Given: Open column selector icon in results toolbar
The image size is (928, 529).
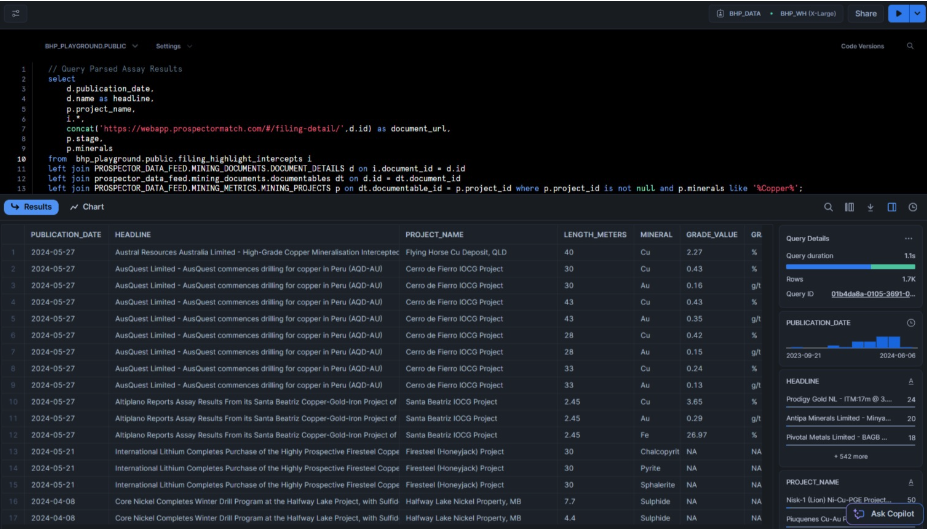Looking at the screenshot, I should 849,207.
